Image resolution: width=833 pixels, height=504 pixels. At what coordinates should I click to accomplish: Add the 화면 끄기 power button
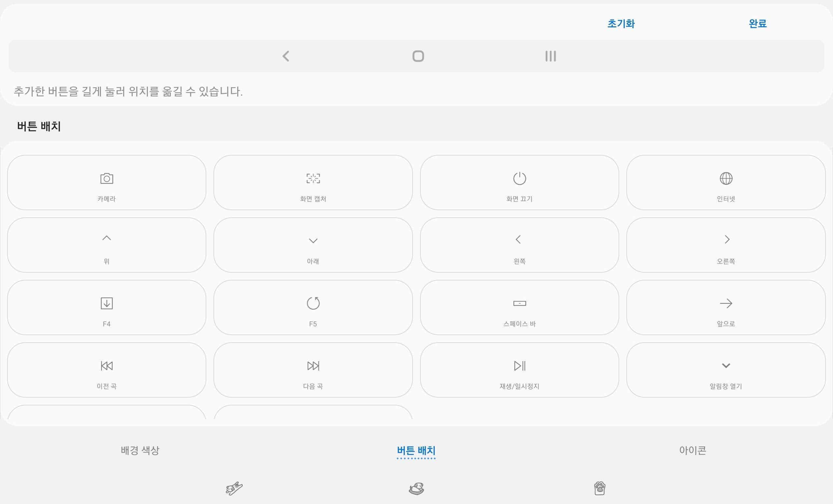click(x=519, y=183)
